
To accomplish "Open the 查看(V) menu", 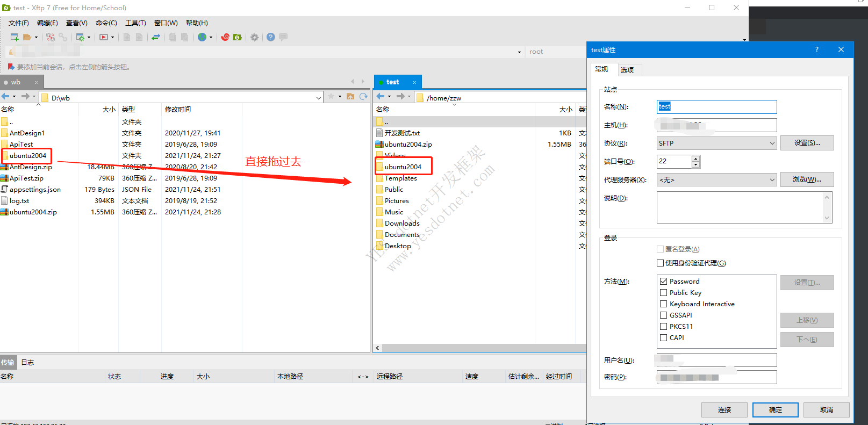I will [x=77, y=23].
